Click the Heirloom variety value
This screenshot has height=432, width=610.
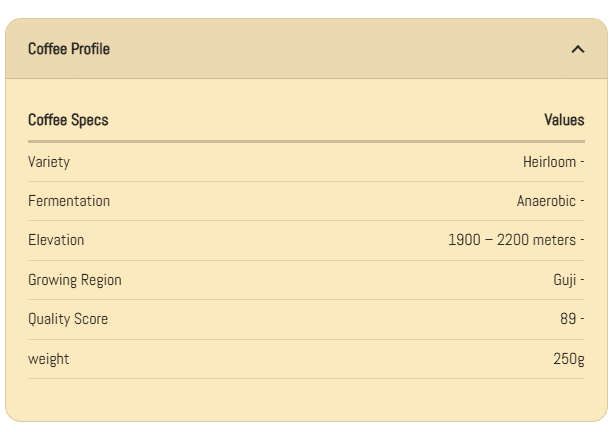(x=549, y=162)
